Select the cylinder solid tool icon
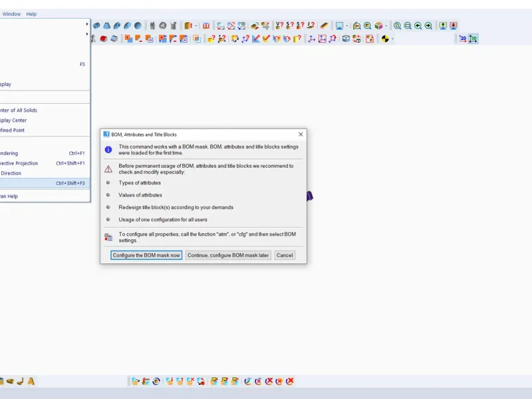Image resolution: width=532 pixels, height=399 pixels. pos(96,25)
